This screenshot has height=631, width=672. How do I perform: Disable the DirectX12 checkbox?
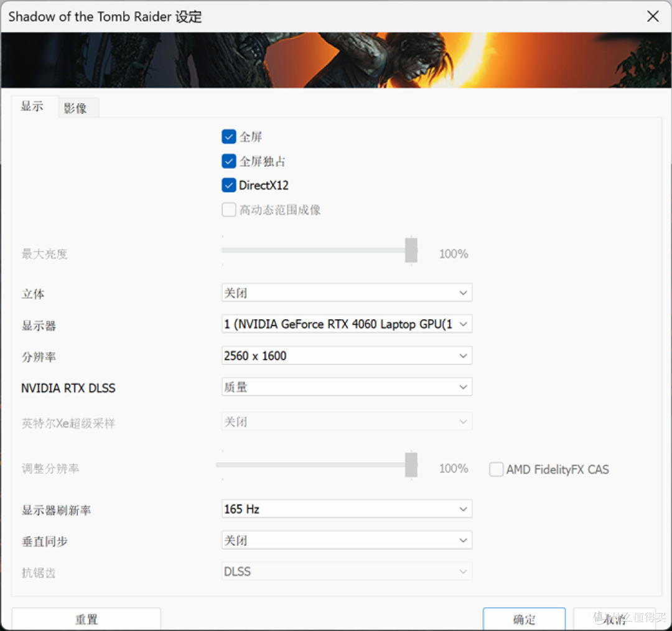(229, 185)
